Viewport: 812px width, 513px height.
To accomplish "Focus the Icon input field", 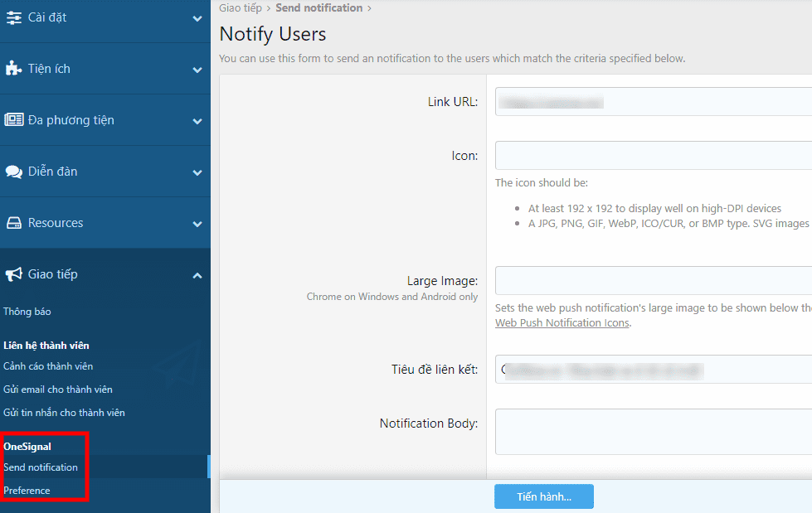I will (654, 155).
